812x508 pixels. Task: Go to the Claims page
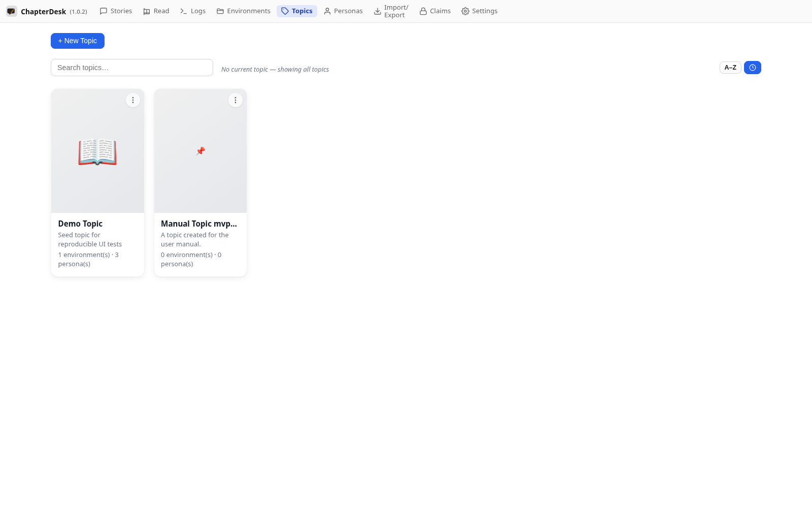(x=435, y=11)
